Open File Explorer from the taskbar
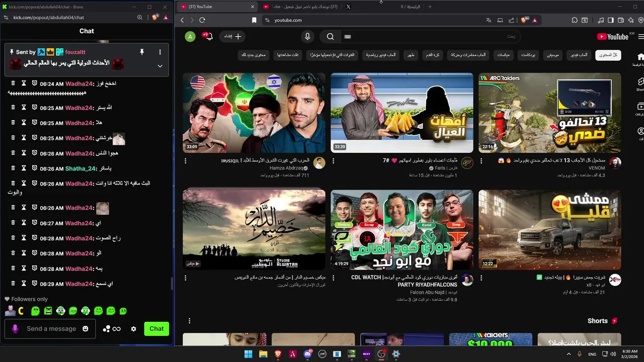Screen dimensions: 644x362 tap(263, 354)
